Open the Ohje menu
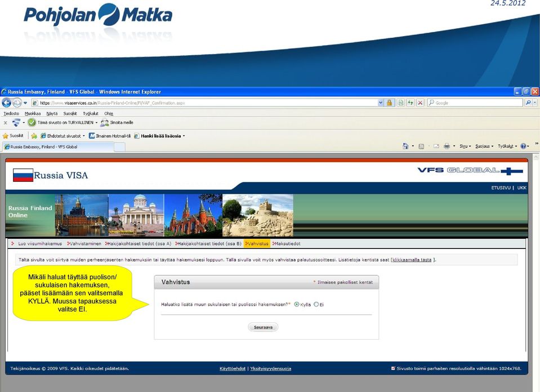This screenshot has width=540, height=392. 109,113
